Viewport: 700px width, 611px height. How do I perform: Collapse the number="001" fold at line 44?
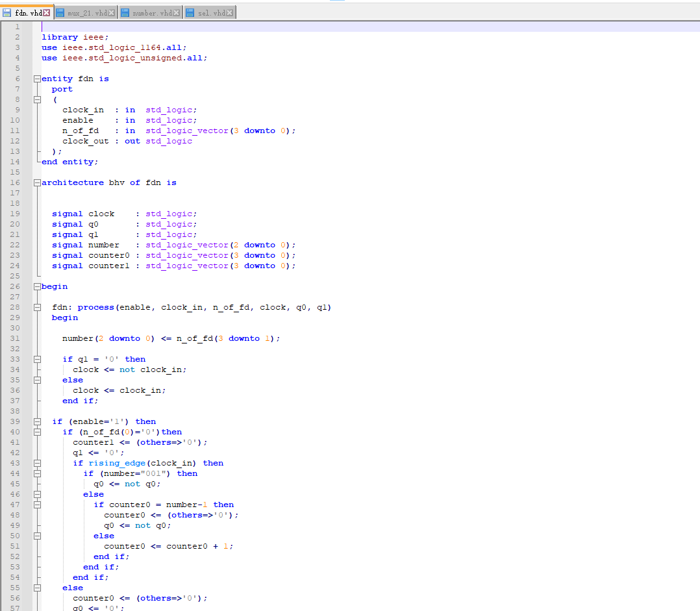(x=38, y=473)
